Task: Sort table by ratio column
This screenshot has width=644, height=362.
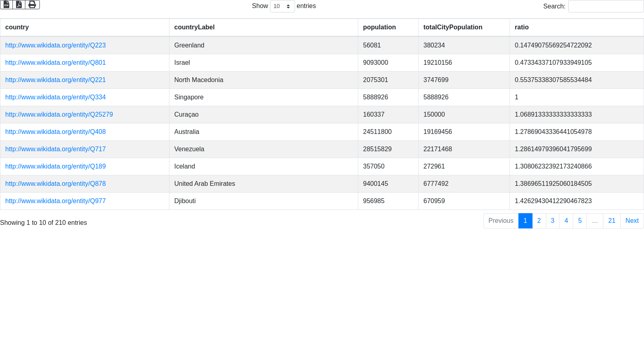Action: click(522, 27)
